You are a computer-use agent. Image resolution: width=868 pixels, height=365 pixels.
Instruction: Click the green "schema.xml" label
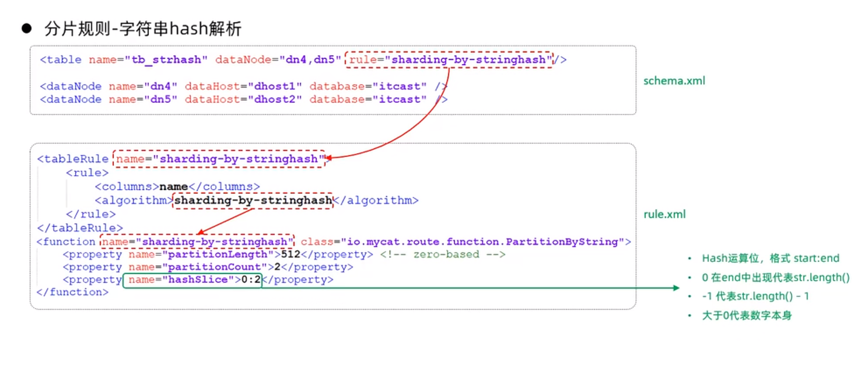[x=674, y=80]
